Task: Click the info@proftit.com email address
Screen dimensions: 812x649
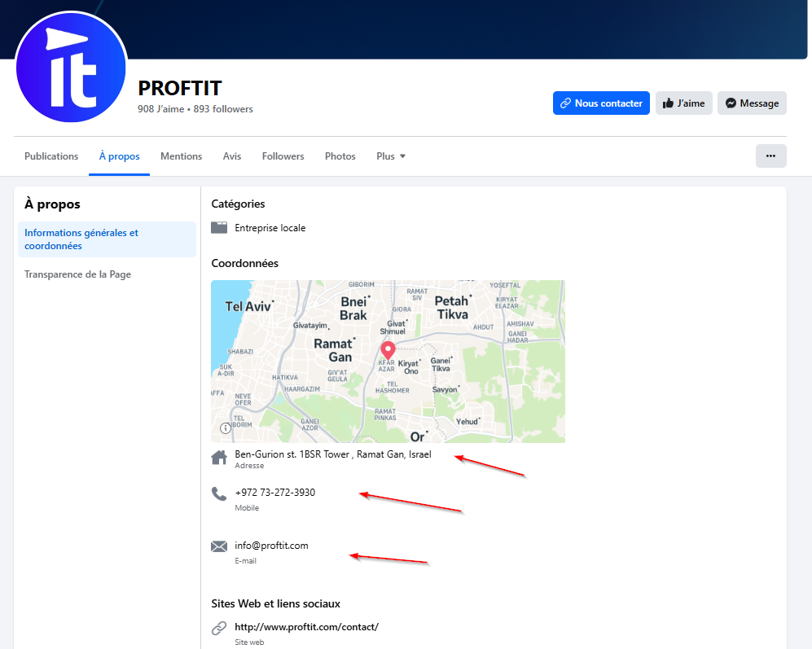Action: [271, 546]
